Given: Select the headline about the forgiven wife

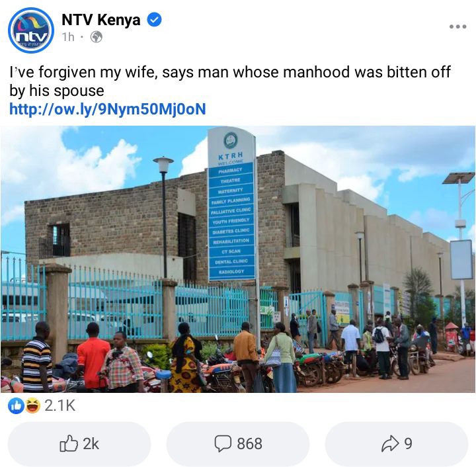Looking at the screenshot, I should (230, 81).
